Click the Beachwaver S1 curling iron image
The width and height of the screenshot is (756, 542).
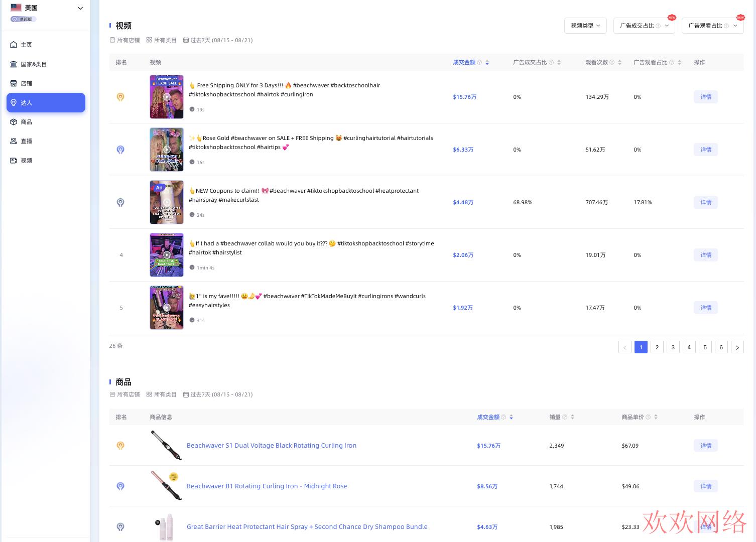coord(166,445)
